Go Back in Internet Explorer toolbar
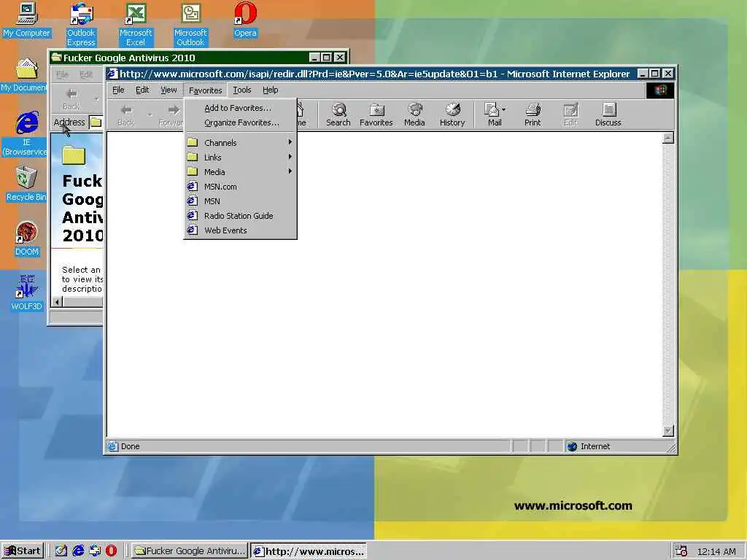This screenshot has width=747, height=560. point(125,114)
